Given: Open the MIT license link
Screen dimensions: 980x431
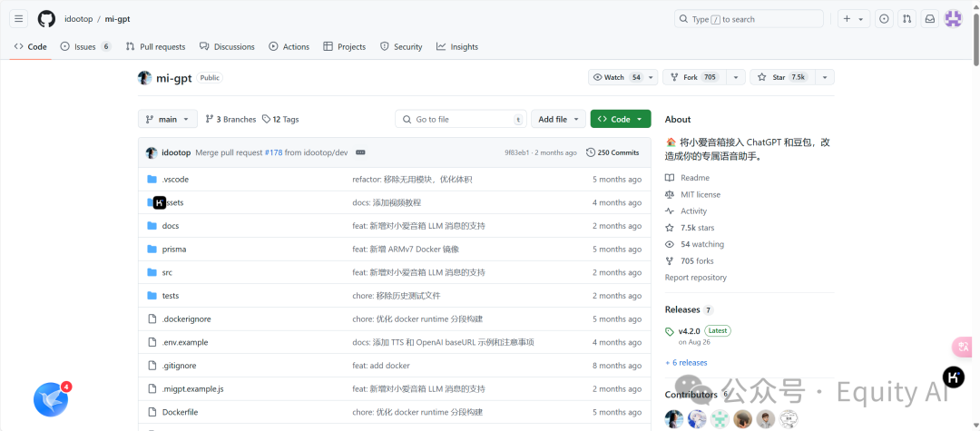Looking at the screenshot, I should coord(700,194).
